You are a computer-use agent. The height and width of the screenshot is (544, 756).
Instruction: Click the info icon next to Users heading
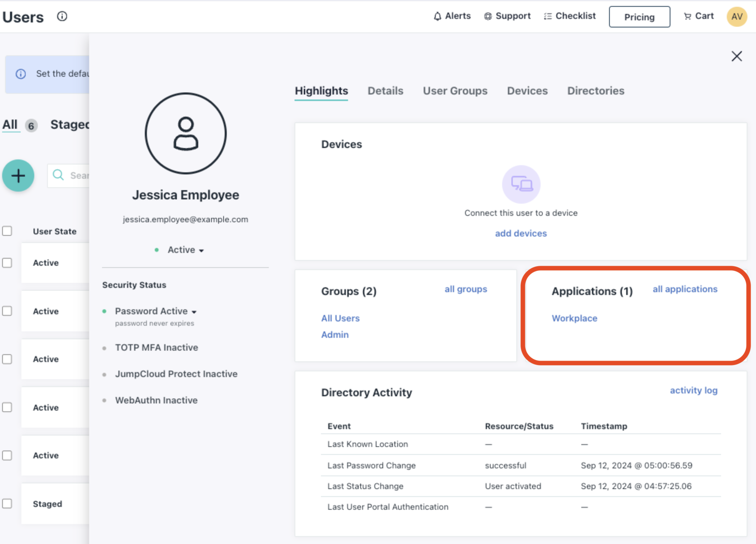point(61,16)
